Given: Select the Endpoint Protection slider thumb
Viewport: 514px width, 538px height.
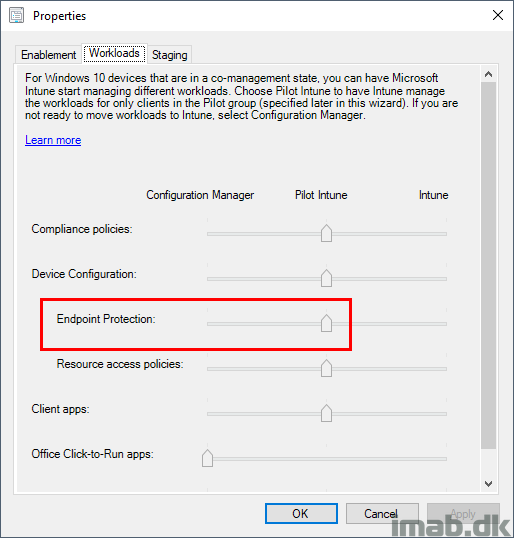Looking at the screenshot, I should point(326,323).
